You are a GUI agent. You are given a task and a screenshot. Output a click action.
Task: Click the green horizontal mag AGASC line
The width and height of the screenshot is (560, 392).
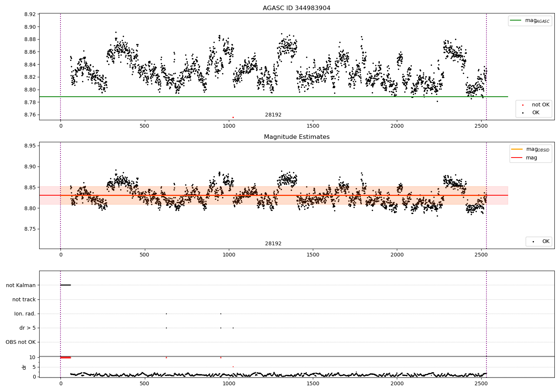274,97
